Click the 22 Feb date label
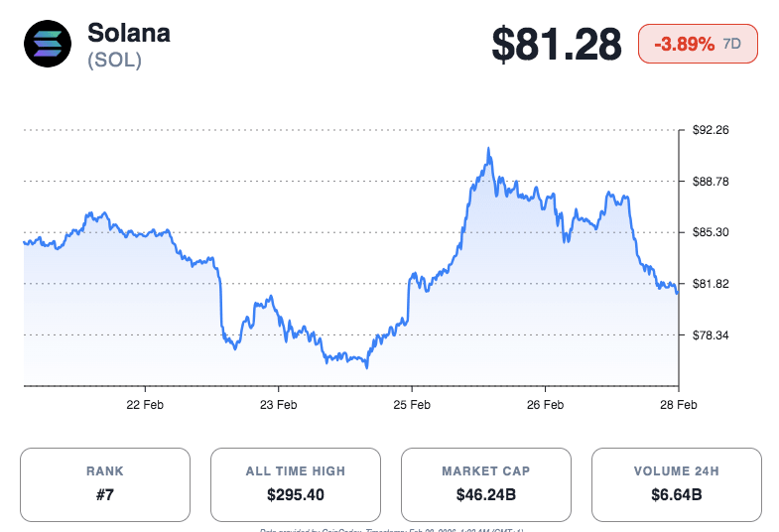The height and width of the screenshot is (532, 779). 145,405
